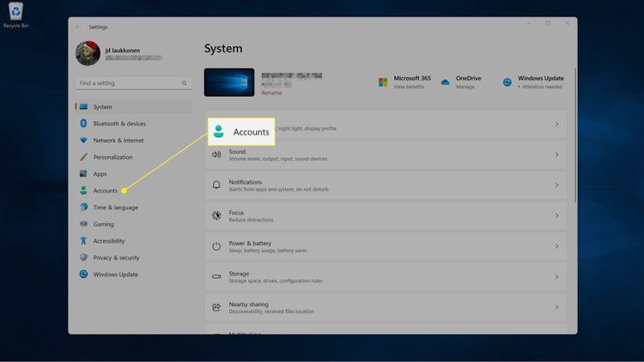Click the desktop wallpaper thumbnail preview
This screenshot has width=644, height=362.
pyautogui.click(x=228, y=82)
